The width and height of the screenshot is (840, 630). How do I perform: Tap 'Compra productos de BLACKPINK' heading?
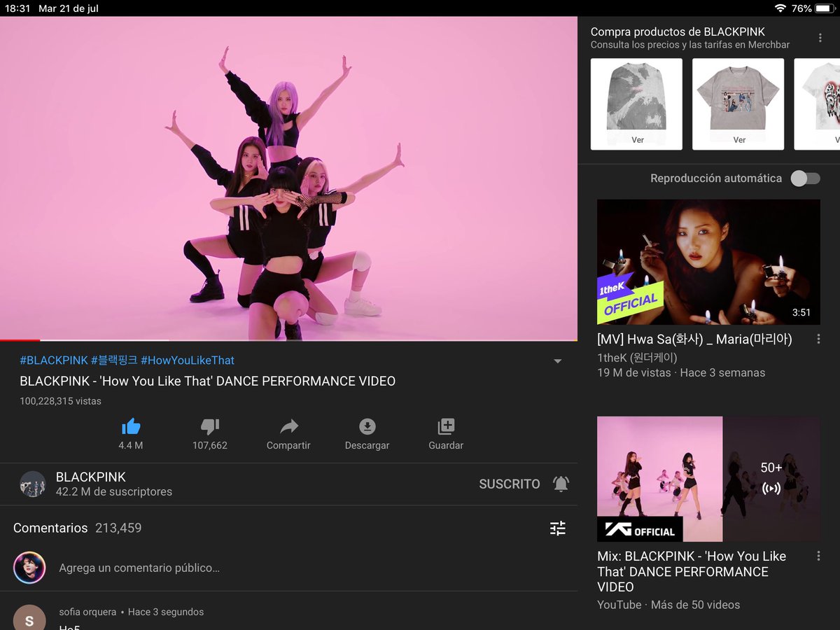[678, 31]
